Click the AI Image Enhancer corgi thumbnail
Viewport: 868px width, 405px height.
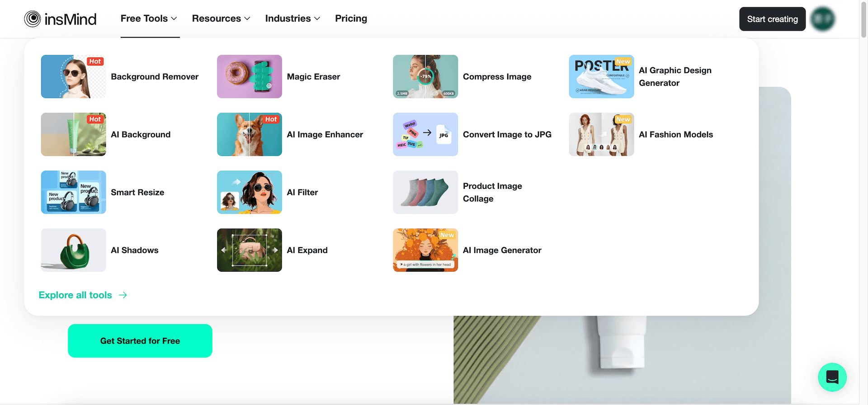(250, 134)
